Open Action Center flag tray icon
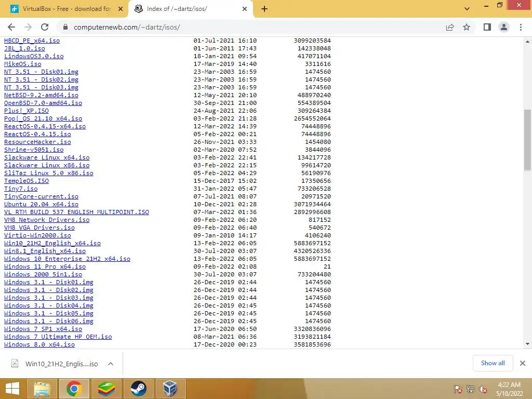The width and height of the screenshot is (532, 399). (458, 389)
